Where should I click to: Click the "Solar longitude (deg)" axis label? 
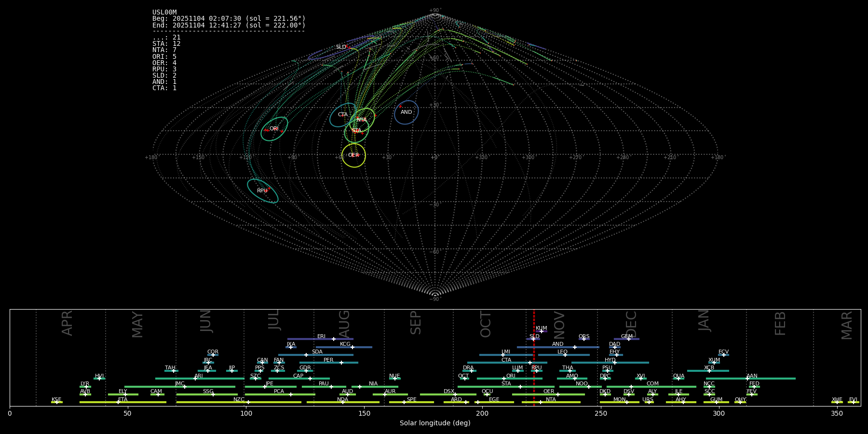(435, 423)
